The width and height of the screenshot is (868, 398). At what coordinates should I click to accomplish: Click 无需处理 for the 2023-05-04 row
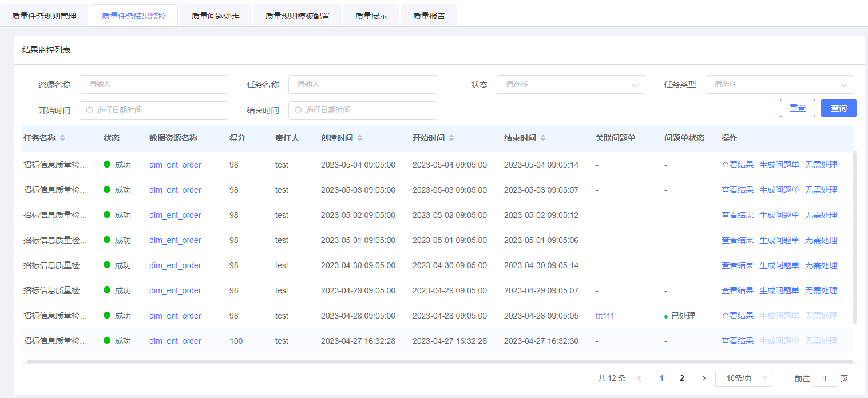(821, 165)
